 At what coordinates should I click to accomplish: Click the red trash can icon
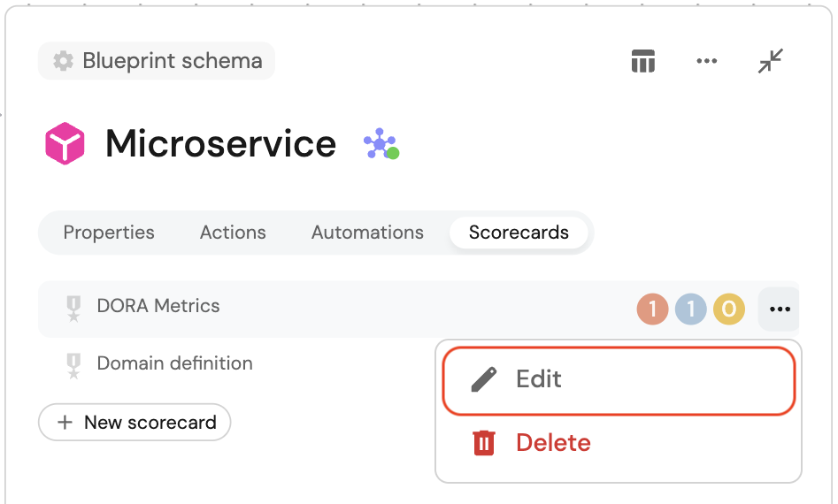483,442
